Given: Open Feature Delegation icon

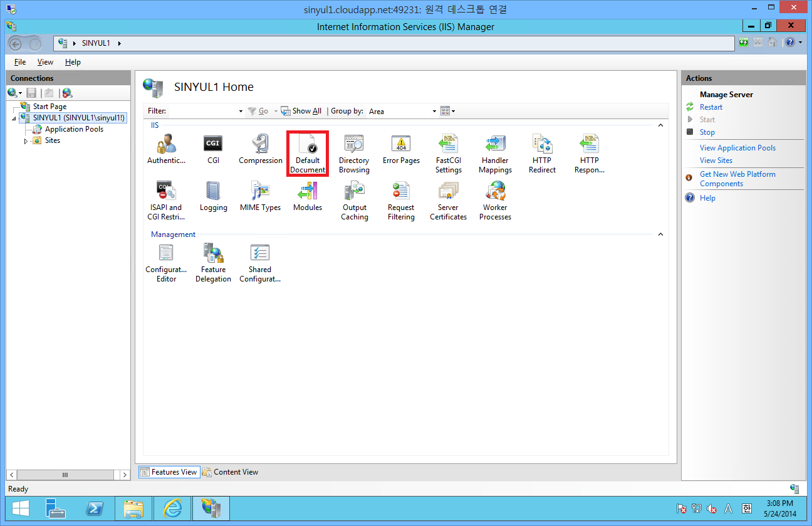Looking at the screenshot, I should [x=213, y=263].
